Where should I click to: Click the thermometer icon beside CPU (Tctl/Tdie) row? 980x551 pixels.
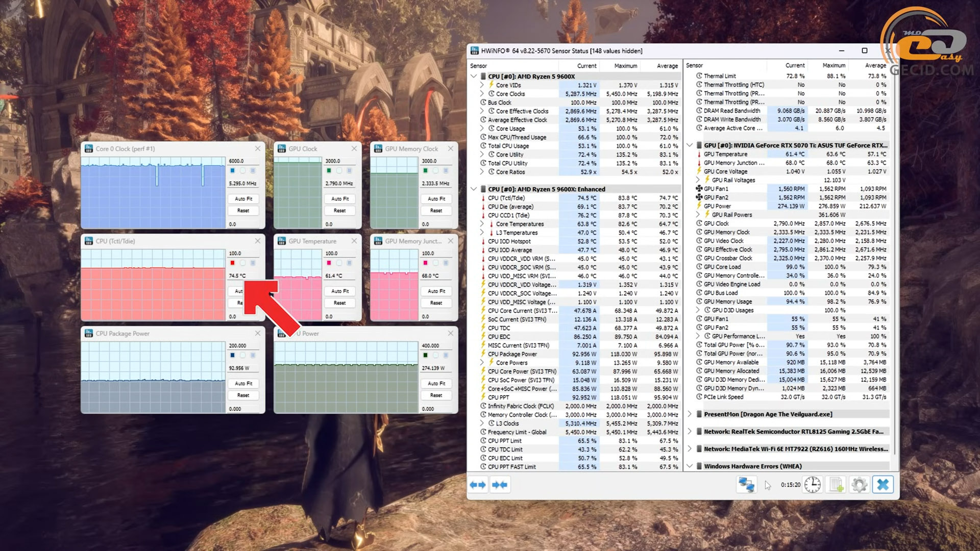tap(483, 198)
